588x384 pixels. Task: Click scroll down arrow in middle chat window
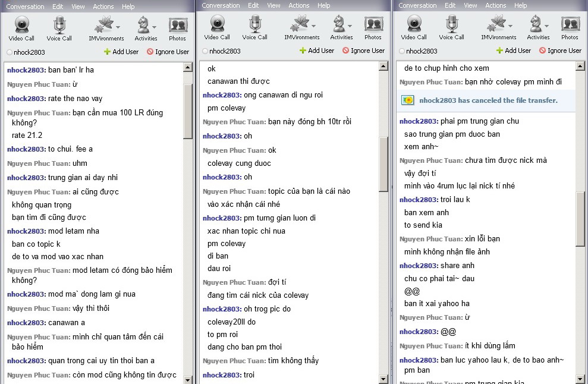click(x=383, y=379)
